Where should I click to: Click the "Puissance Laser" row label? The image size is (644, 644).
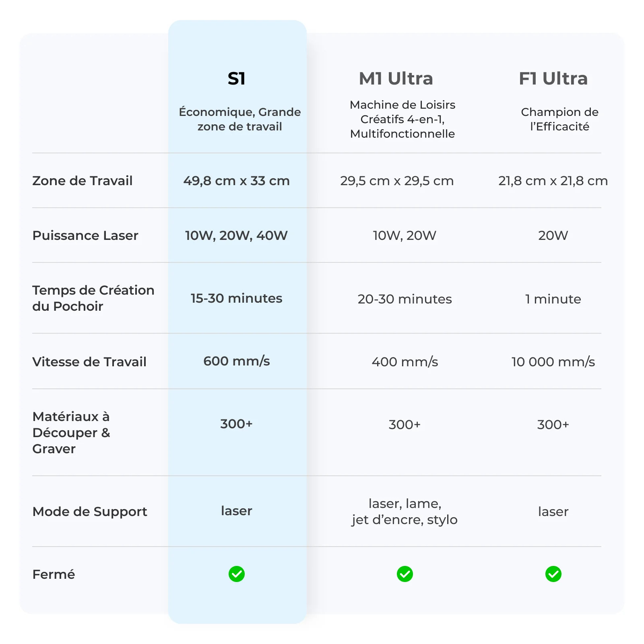(x=85, y=235)
